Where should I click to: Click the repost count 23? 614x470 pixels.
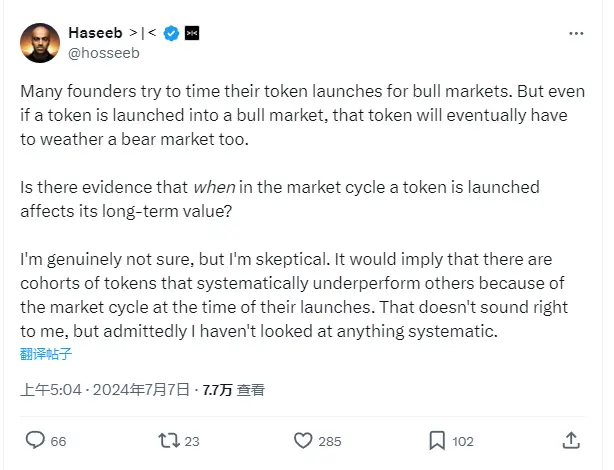point(192,441)
